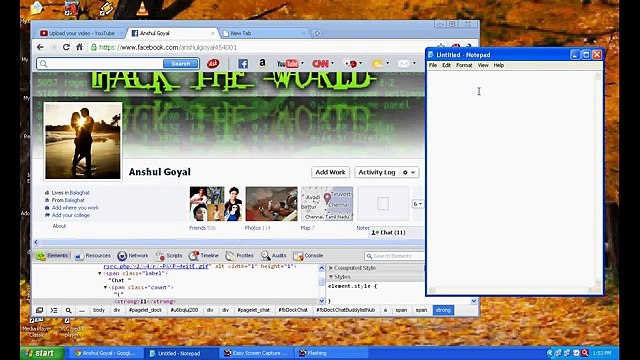Open Notepad Edit menu
Screen dimensions: 640x360
[x=447, y=65]
